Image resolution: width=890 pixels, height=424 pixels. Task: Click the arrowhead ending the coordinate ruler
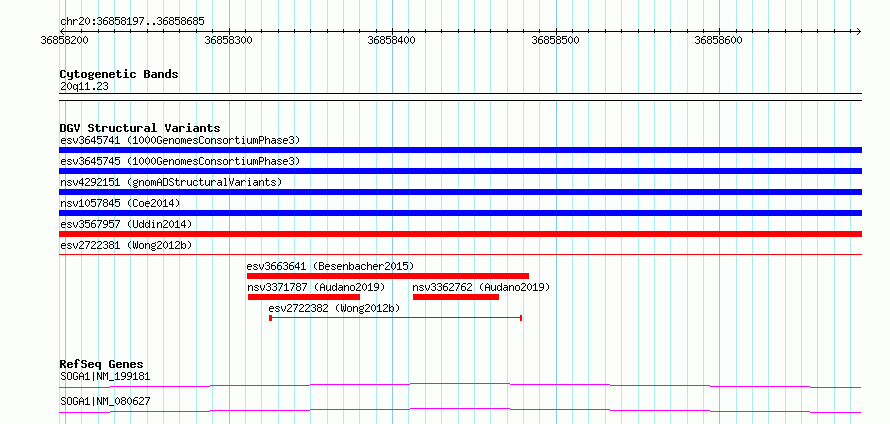859,31
